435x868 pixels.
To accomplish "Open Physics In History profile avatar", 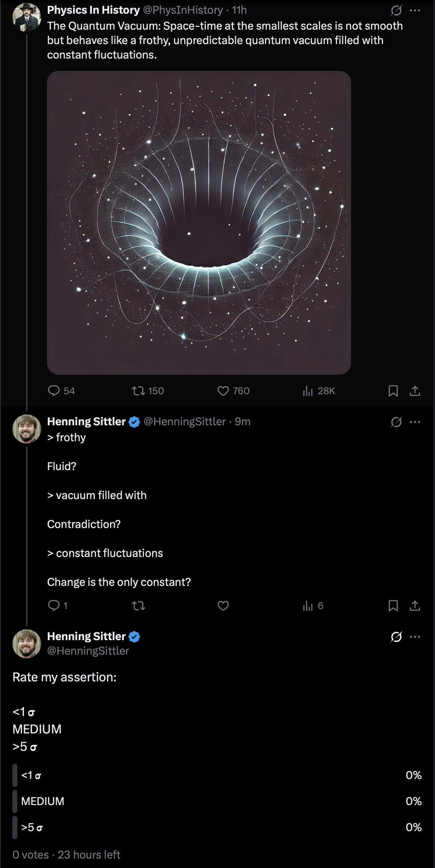I will (27, 17).
